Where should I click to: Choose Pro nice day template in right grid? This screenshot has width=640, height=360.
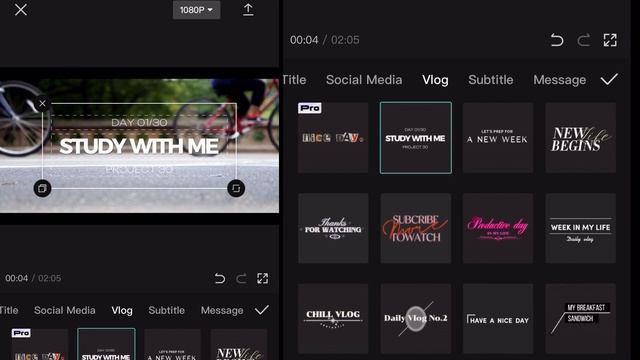tap(333, 138)
